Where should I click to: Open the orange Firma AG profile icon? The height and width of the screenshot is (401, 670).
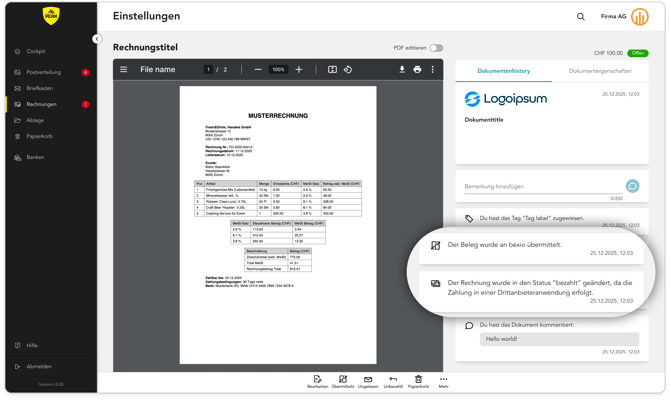tap(641, 17)
